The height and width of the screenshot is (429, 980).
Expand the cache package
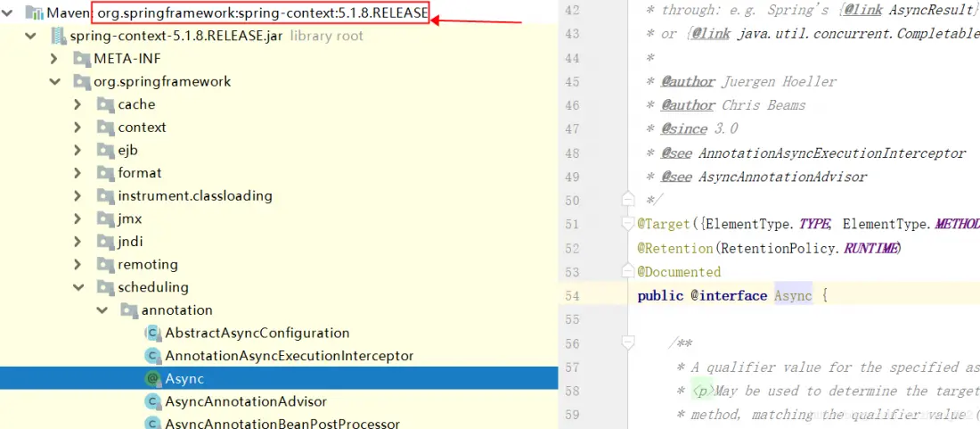pos(78,104)
